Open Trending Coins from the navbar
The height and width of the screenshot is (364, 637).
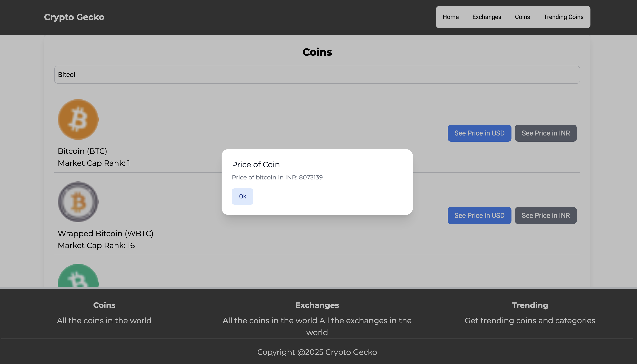(563, 17)
